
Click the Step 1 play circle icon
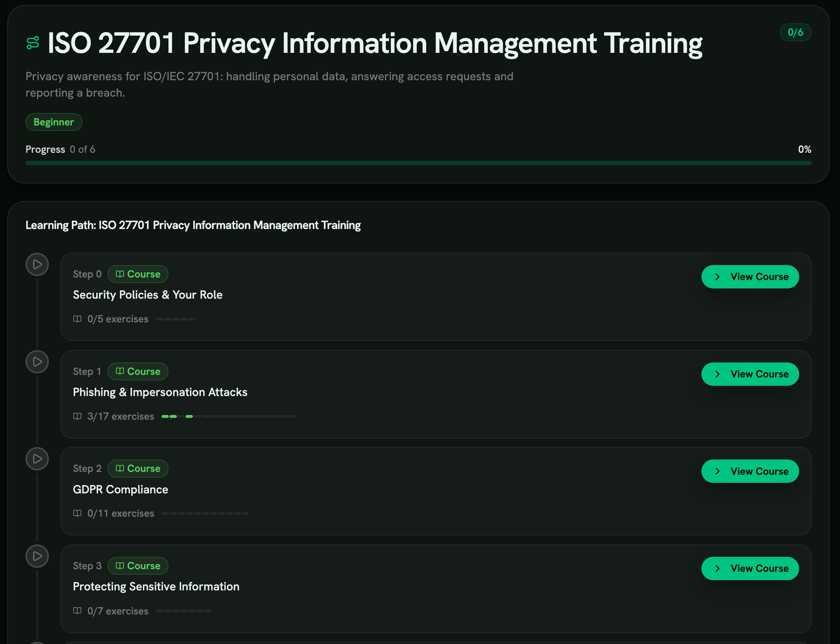pos(37,362)
